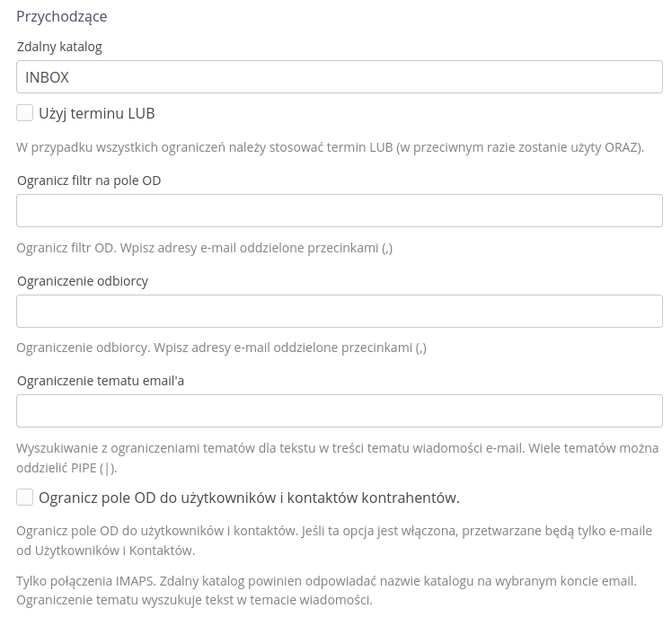This screenshot has width=672, height=617.
Task: Click the help text about termin LUB and ORAZ
Action: [330, 147]
